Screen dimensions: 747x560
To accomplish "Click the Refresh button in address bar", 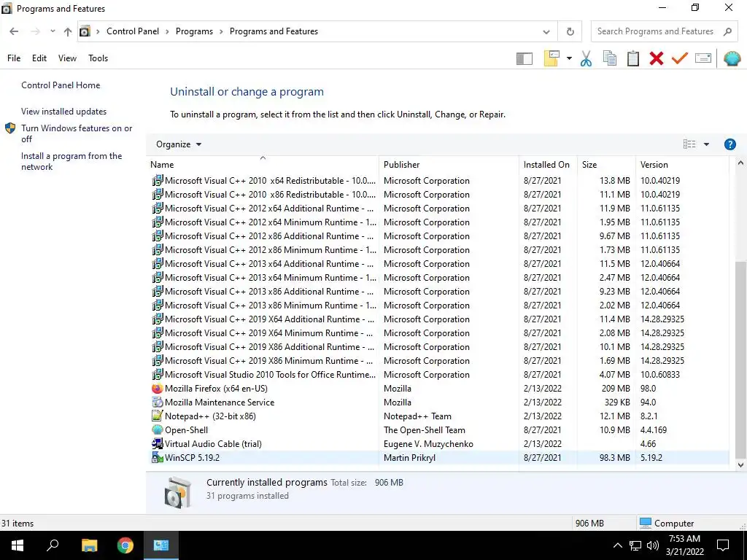I will click(570, 32).
